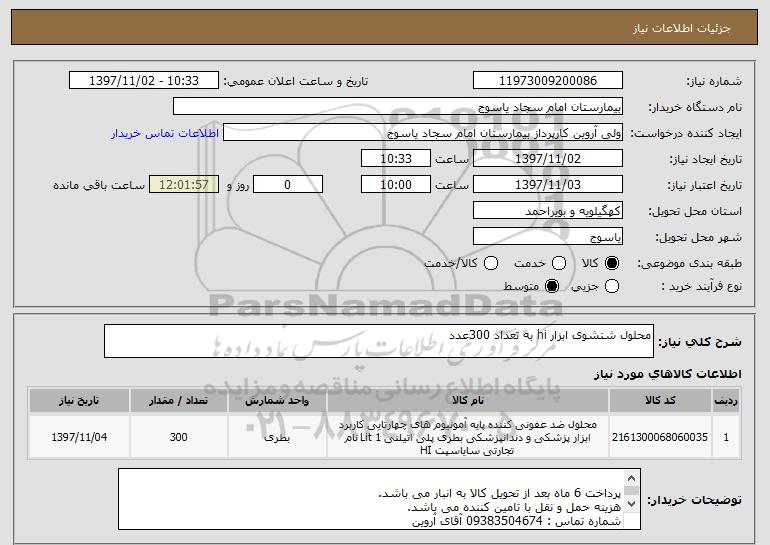The image size is (770, 545).
Task: Click the public announcement date-time field
Action: tap(144, 81)
